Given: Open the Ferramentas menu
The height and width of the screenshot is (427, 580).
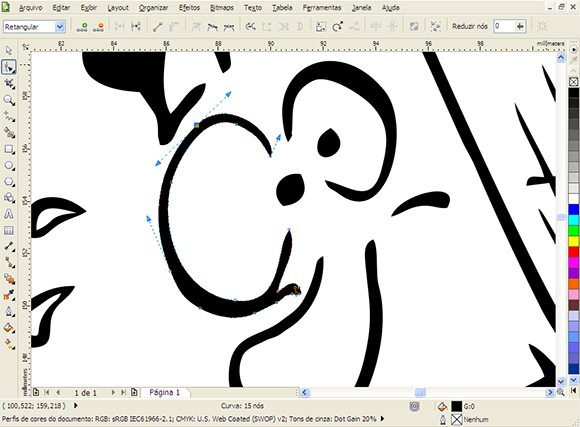Looking at the screenshot, I should click(x=322, y=7).
